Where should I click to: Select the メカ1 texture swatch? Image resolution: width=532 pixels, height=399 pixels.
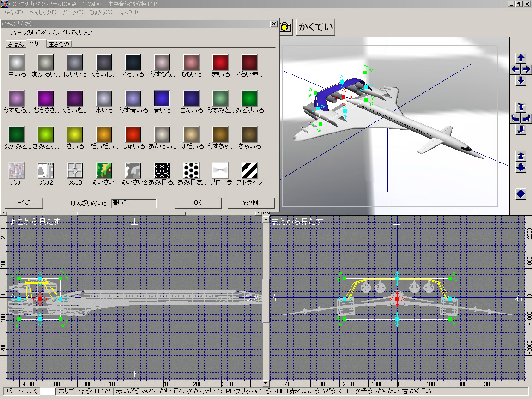[17, 170]
